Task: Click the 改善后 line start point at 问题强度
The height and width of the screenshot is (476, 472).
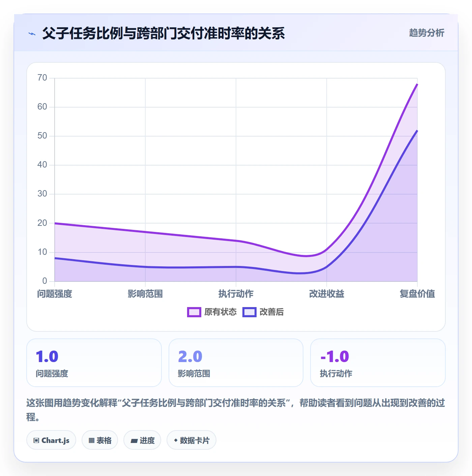Action: [55, 258]
